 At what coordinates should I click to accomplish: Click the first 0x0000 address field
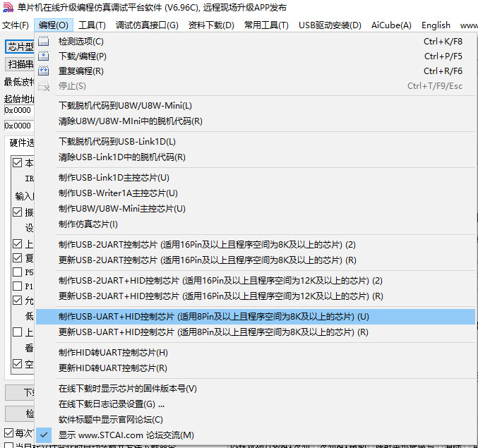tap(19, 110)
